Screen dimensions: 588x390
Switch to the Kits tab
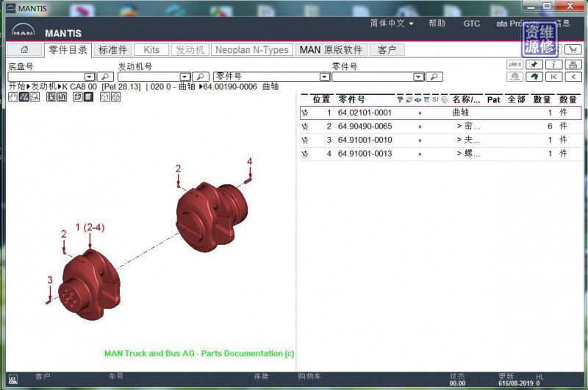(x=151, y=50)
